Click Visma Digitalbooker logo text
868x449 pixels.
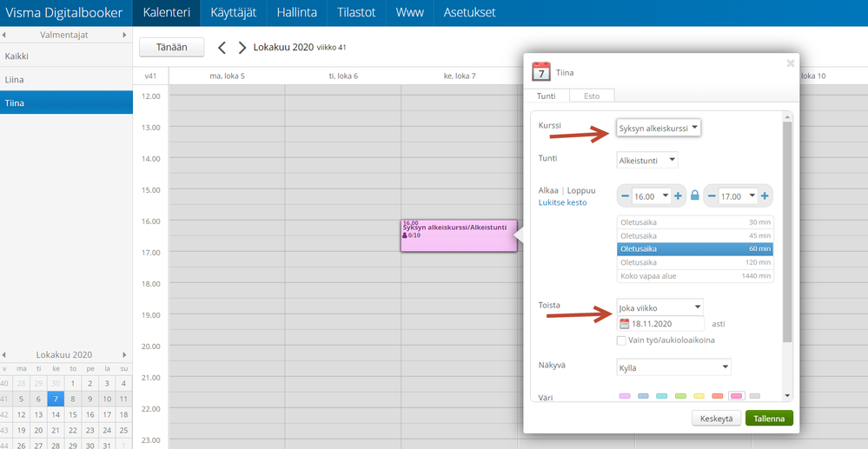pyautogui.click(x=63, y=13)
